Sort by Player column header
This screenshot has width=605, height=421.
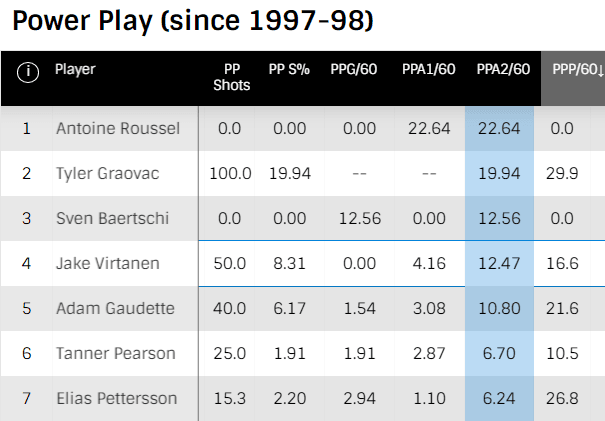tap(75, 70)
